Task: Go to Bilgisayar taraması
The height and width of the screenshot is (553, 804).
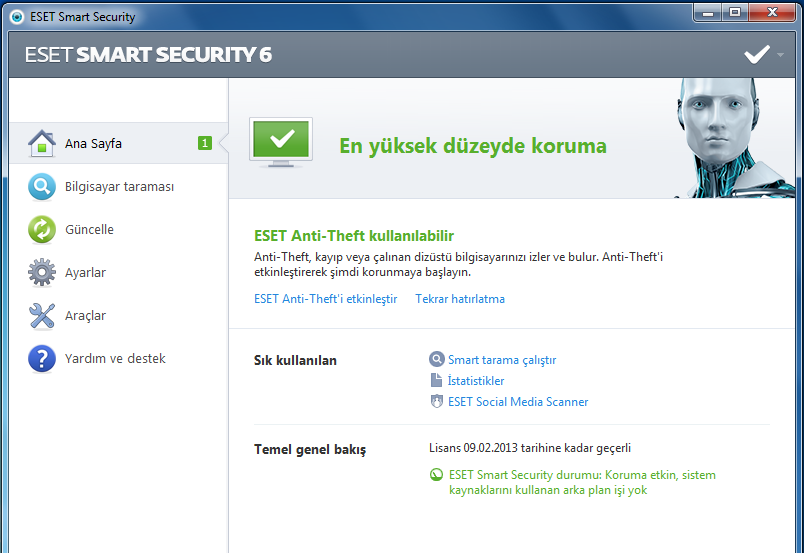Action: click(x=118, y=187)
